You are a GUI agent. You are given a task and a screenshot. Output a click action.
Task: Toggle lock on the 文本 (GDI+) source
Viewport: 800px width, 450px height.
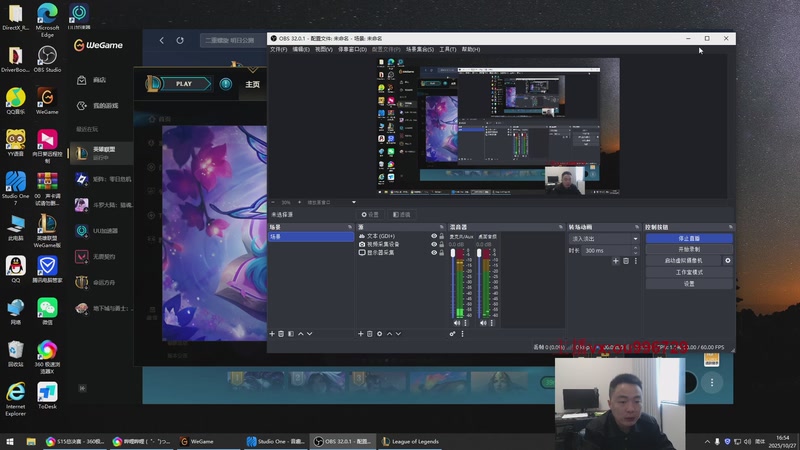[442, 236]
